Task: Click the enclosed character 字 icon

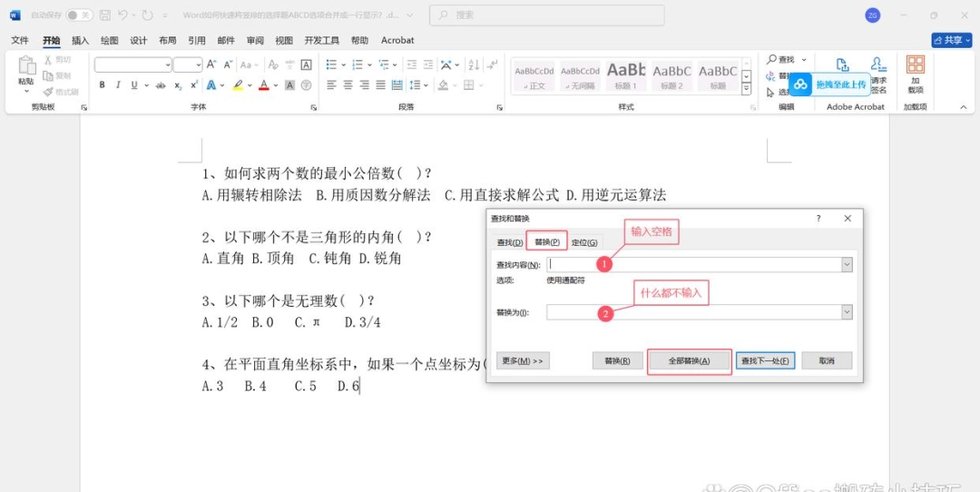Action: click(x=307, y=85)
